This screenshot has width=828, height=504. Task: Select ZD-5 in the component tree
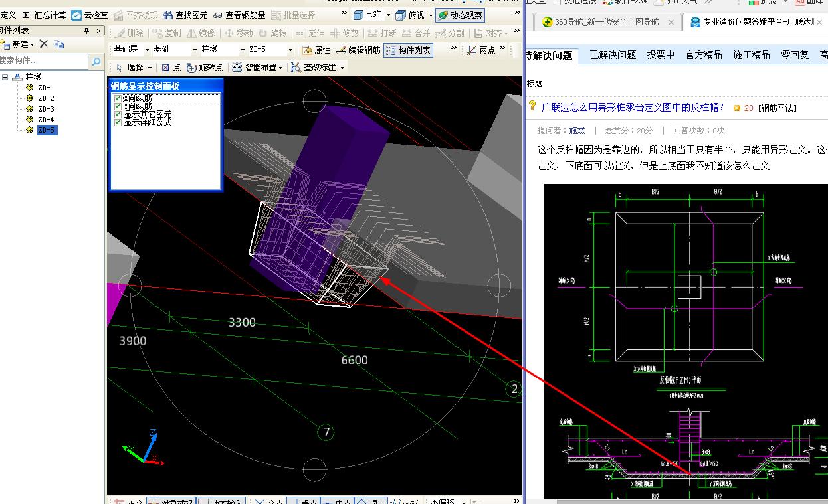click(x=47, y=130)
